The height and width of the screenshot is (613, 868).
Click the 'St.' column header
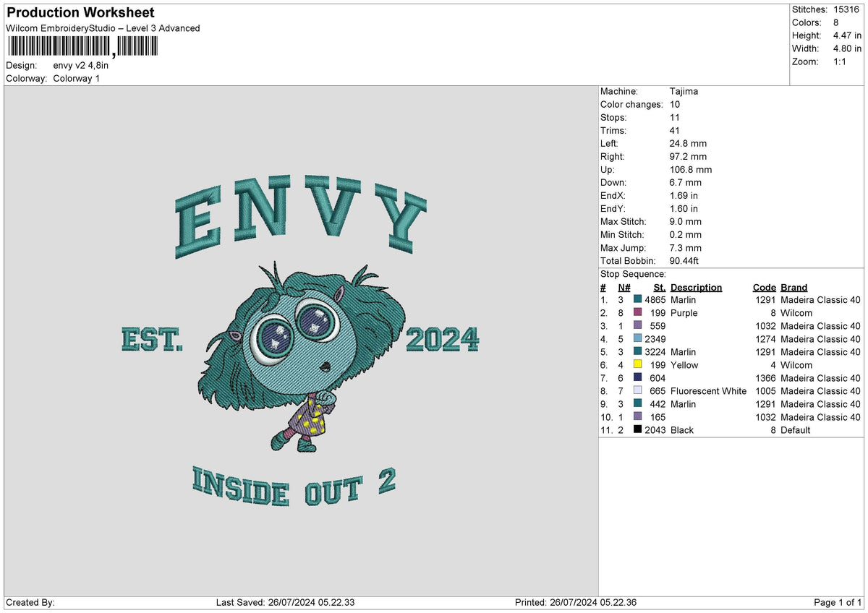[x=659, y=287]
